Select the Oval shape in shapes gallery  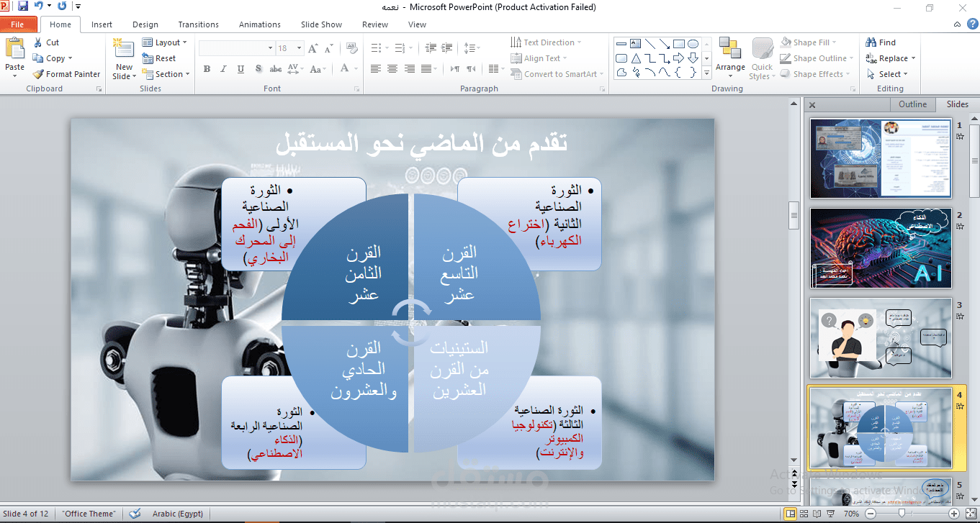pos(693,43)
